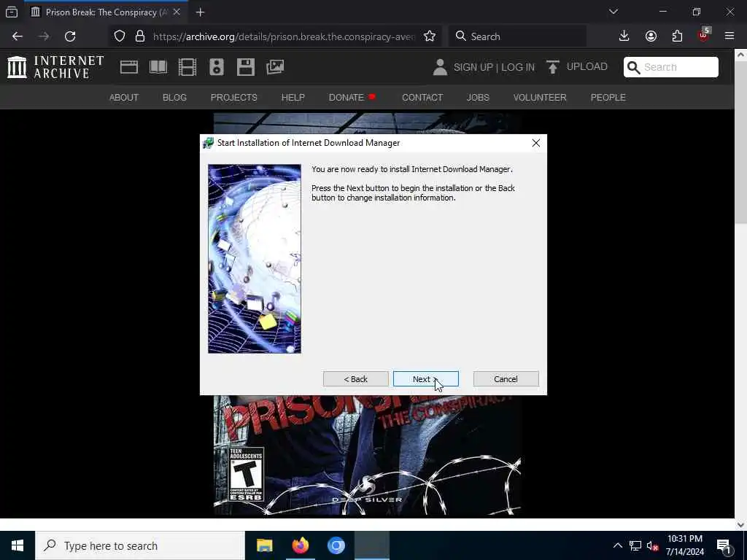This screenshot has width=747, height=560.
Task: Click Next in the IDM installer
Action: coord(425,379)
